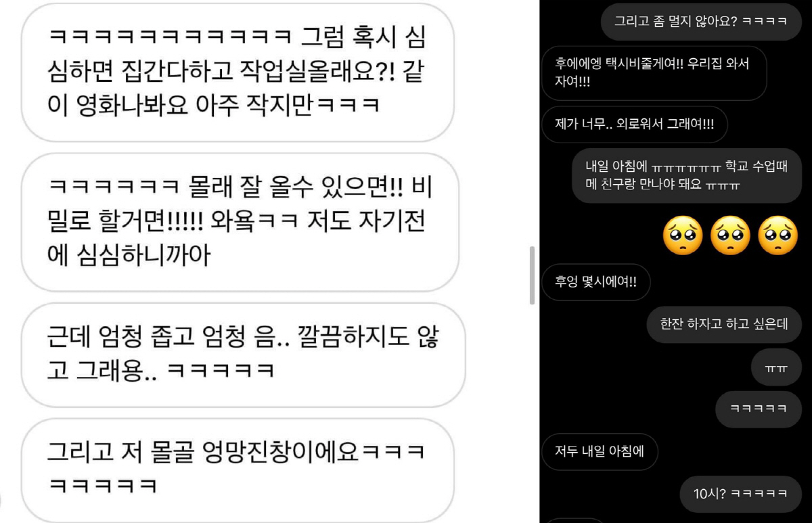Click the message 한잔 하자고 하고 싶은데
This screenshot has width=812, height=523.
pyautogui.click(x=724, y=324)
